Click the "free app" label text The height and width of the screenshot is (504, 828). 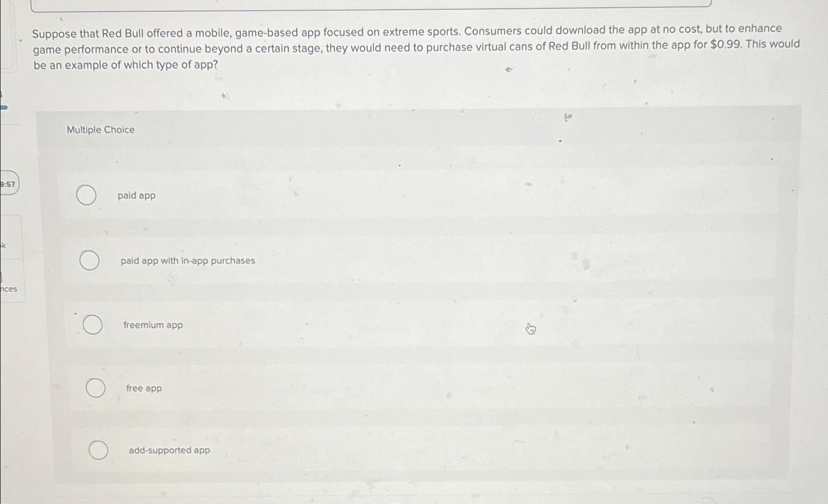click(144, 388)
